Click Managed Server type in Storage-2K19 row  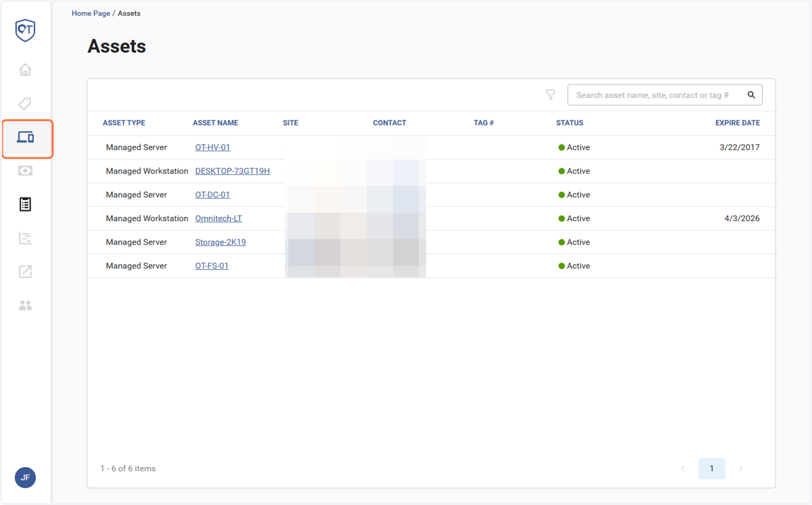(x=137, y=242)
